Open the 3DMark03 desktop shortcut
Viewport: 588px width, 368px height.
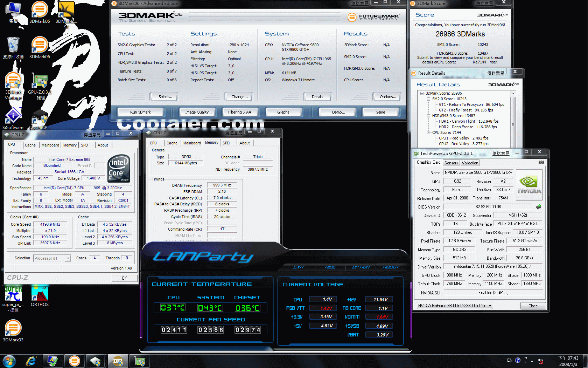(x=13, y=331)
